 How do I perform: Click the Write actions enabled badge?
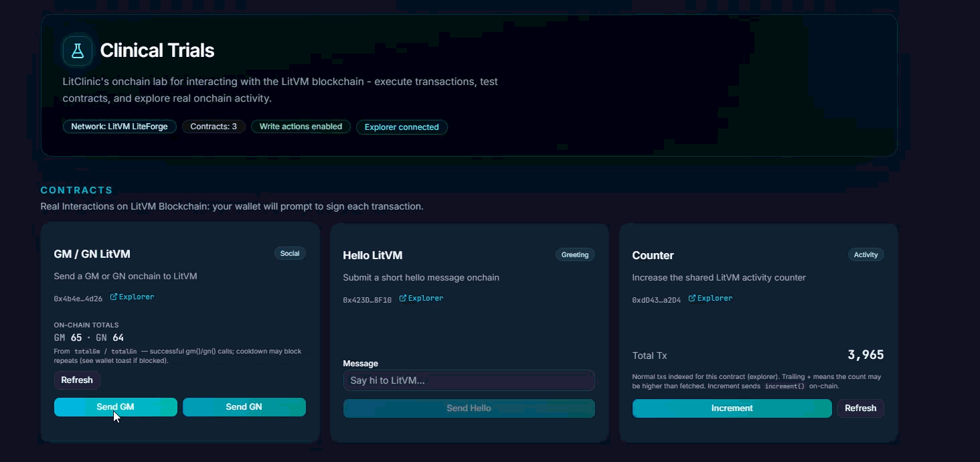(x=301, y=127)
